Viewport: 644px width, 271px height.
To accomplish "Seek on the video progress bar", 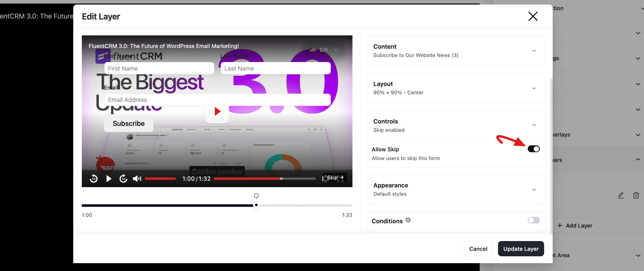I will (265, 179).
